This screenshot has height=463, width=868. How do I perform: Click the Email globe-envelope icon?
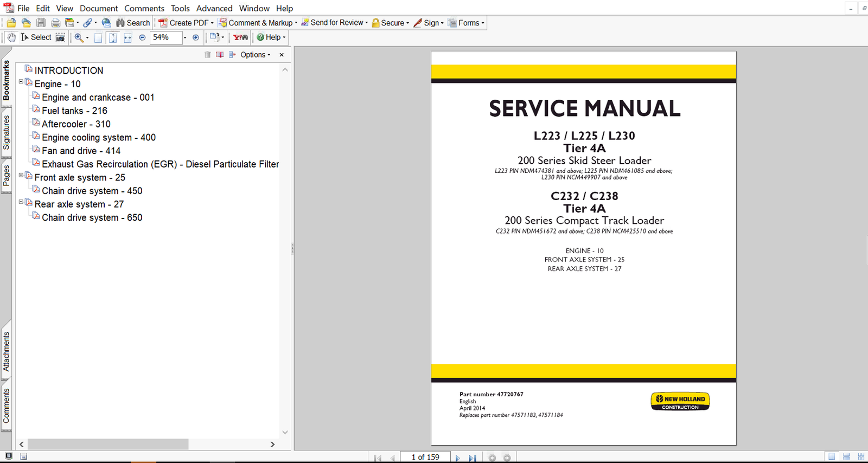(106, 23)
